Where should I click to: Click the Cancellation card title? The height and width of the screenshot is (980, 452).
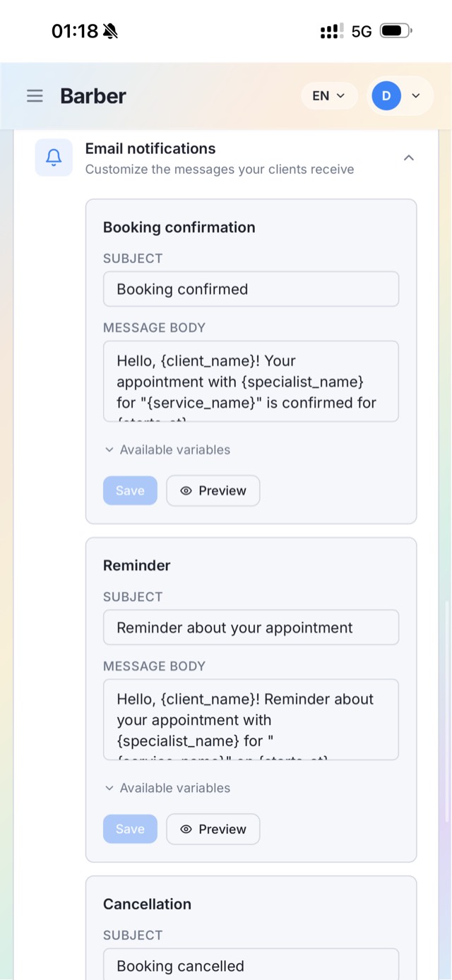point(147,904)
